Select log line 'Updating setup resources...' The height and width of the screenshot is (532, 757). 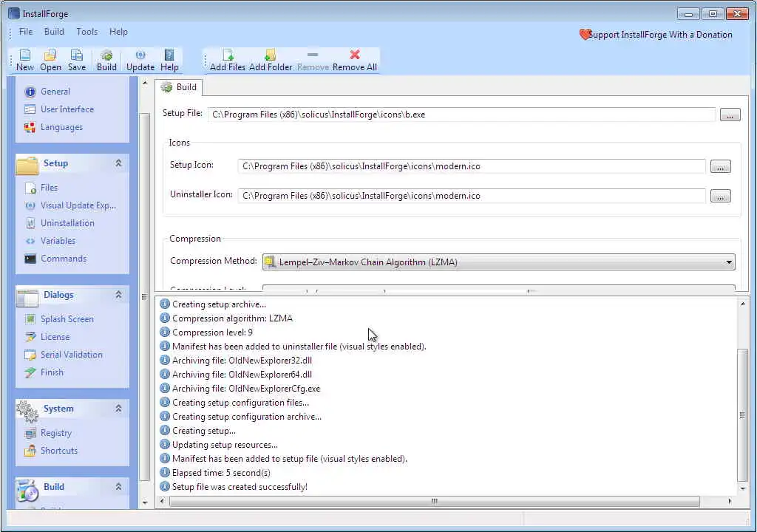click(219, 445)
